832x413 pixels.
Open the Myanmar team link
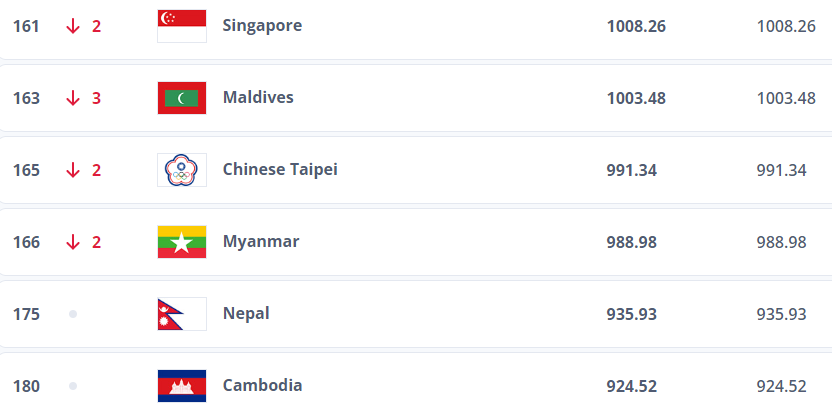(x=260, y=241)
